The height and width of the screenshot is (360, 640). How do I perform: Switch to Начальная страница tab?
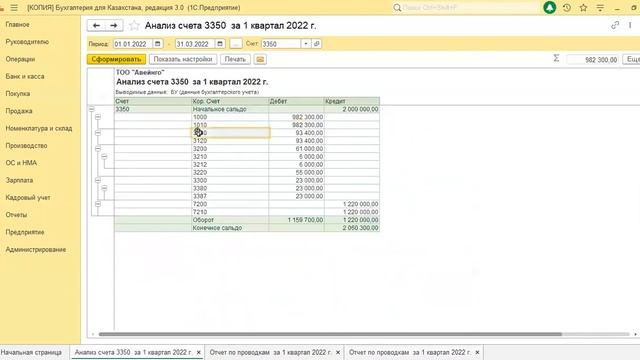tap(31, 352)
